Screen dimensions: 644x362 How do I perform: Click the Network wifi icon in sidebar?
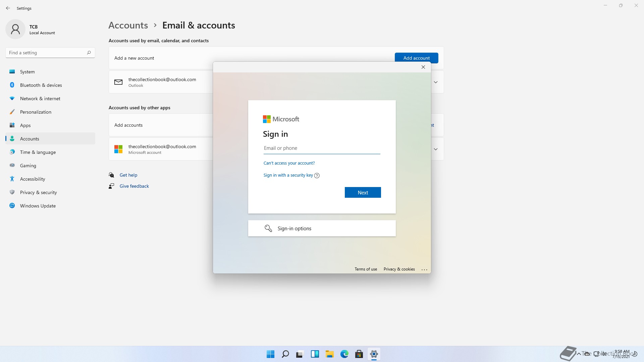point(12,98)
